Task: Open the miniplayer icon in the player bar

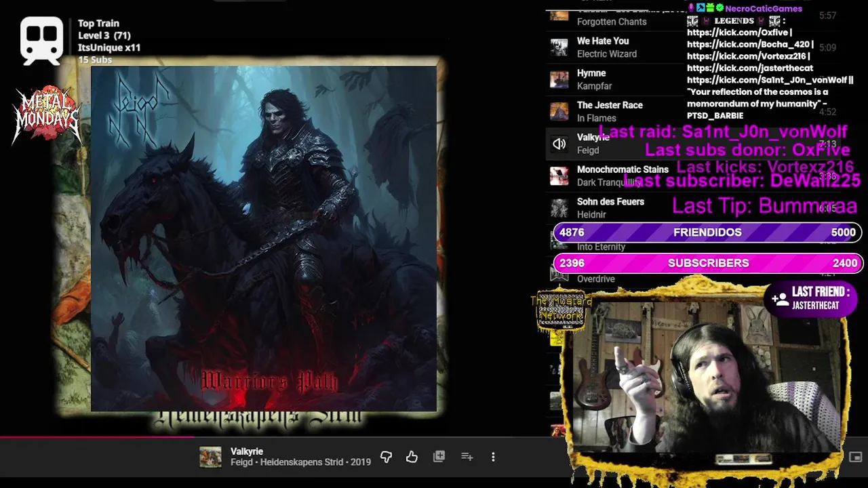Action: (855, 457)
